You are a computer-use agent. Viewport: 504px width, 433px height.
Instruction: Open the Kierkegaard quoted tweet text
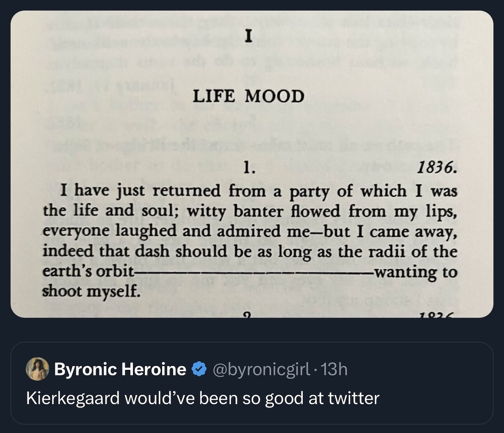202,398
